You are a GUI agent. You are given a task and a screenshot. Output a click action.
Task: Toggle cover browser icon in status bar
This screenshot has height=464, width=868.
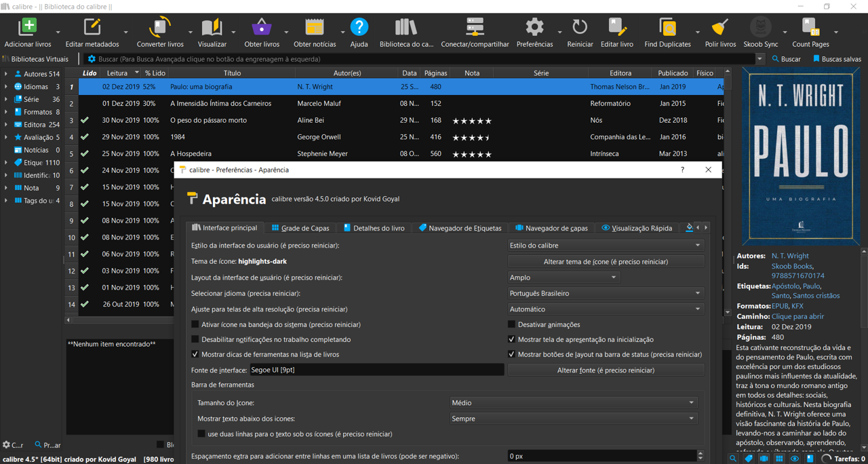[764, 459]
